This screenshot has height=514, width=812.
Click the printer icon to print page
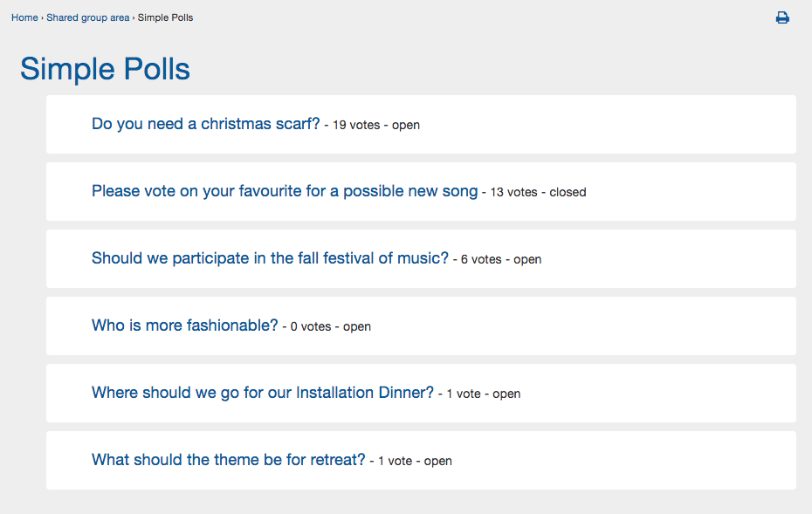pyautogui.click(x=782, y=18)
